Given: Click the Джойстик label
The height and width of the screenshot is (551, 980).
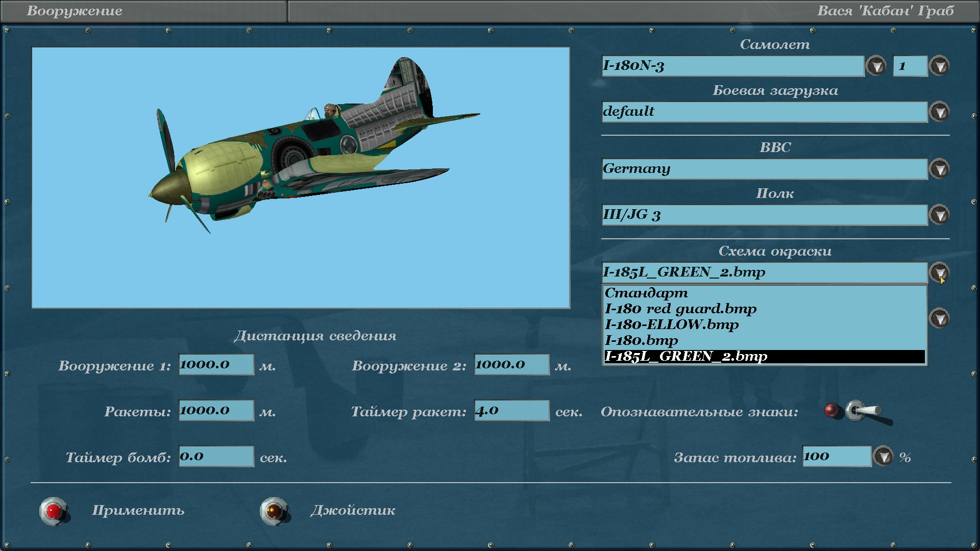Looking at the screenshot, I should point(353,511).
